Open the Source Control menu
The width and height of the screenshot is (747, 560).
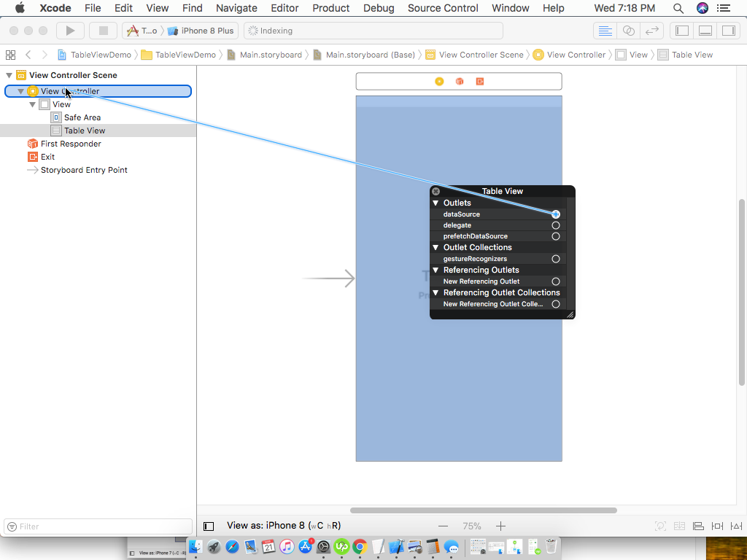443,8
